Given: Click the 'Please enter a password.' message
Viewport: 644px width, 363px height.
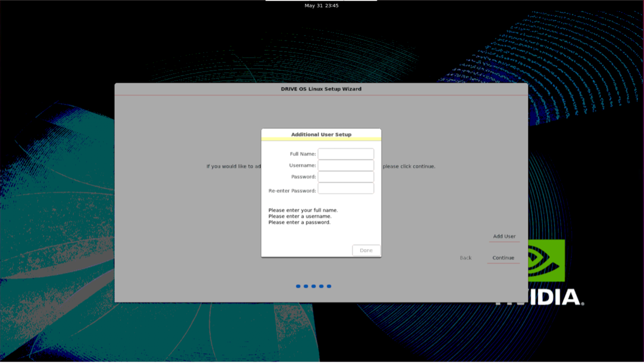Looking at the screenshot, I should (299, 222).
